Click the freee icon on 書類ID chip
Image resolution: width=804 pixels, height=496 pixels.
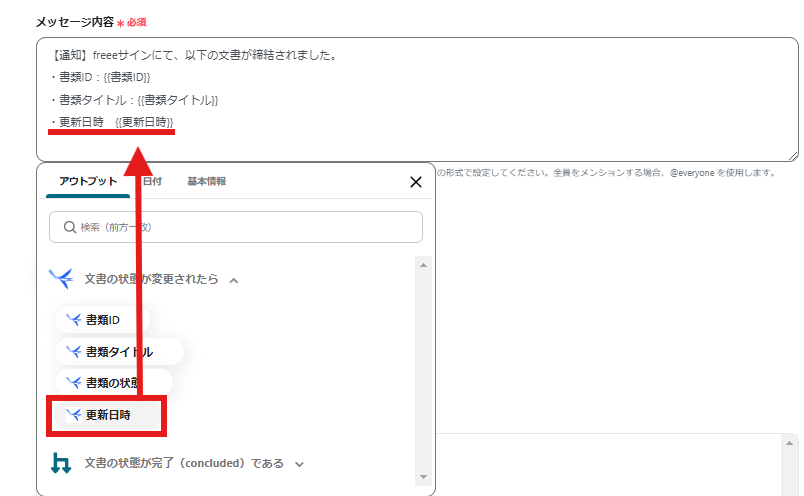[74, 320]
